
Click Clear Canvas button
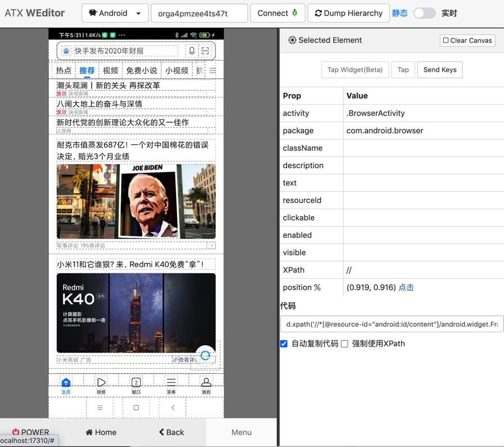[x=467, y=40]
